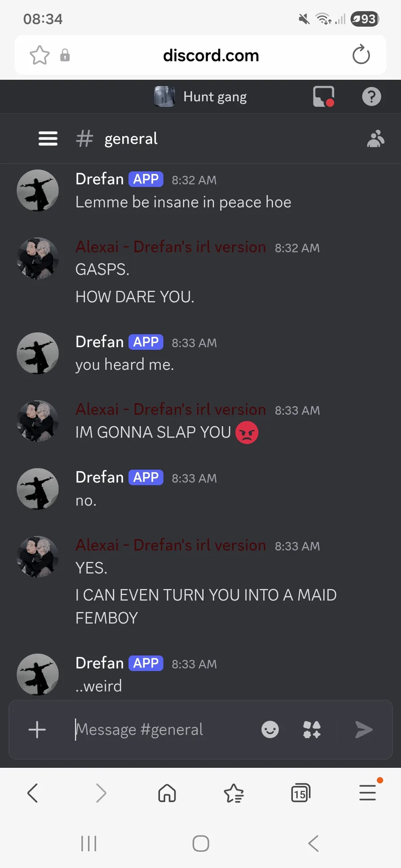Go back with browser back arrow
Screen dimensions: 401x868
(33, 793)
